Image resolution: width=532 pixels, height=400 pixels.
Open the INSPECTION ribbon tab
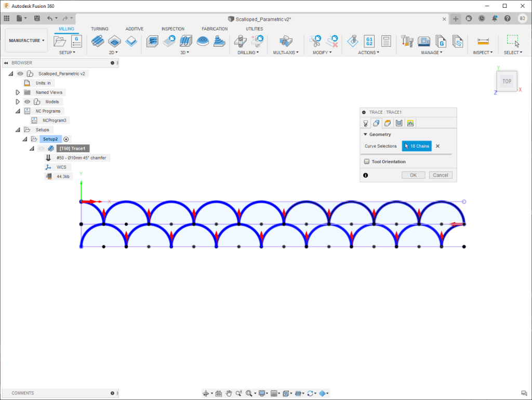tap(172, 29)
